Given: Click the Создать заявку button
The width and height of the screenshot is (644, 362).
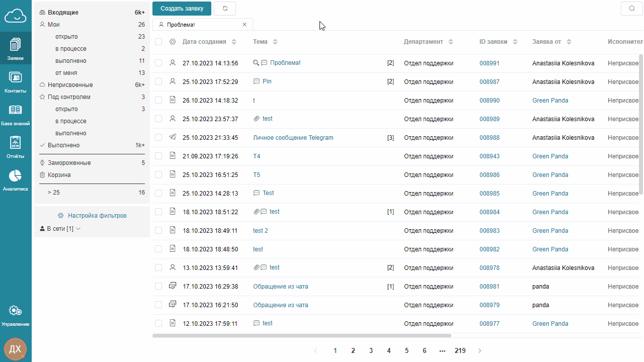Looking at the screenshot, I should pyautogui.click(x=182, y=8).
